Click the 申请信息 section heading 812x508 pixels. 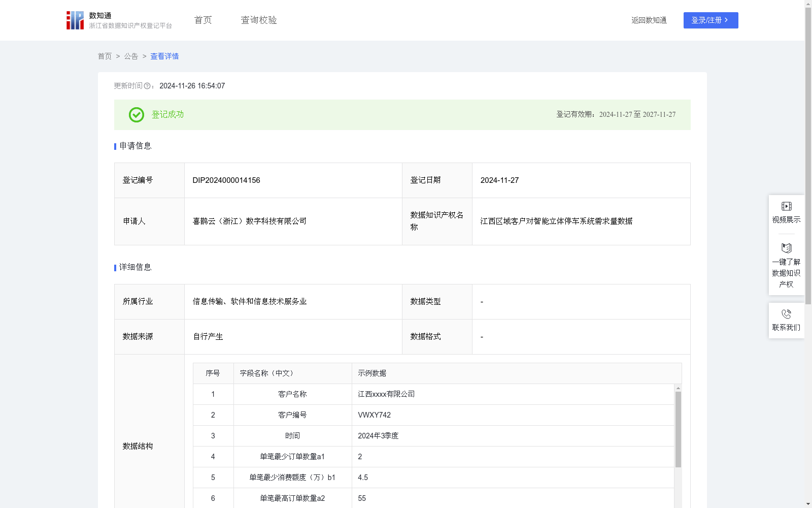pyautogui.click(x=136, y=146)
